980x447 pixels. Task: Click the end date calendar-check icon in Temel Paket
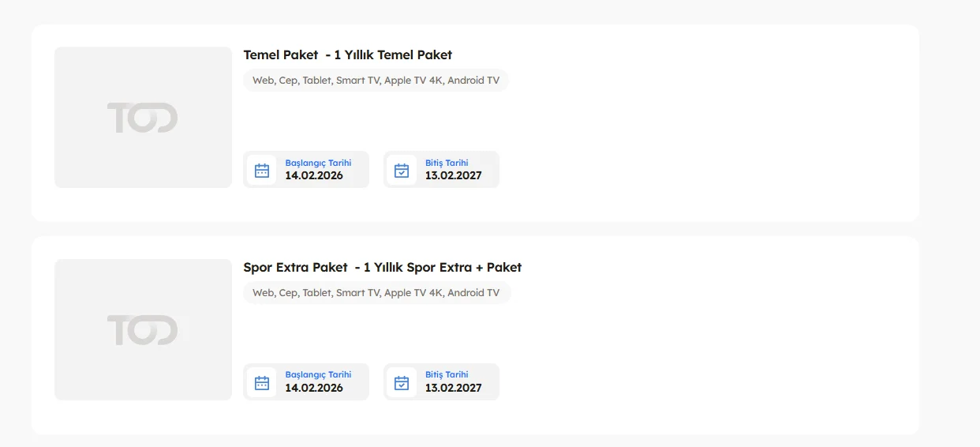coord(402,170)
